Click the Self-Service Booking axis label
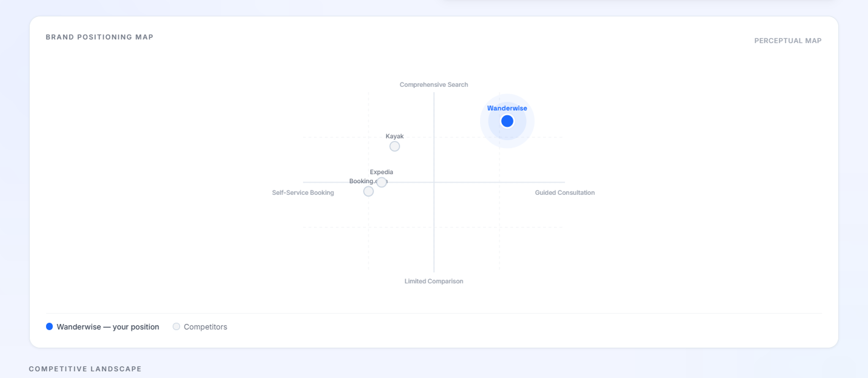This screenshot has height=378, width=868. point(303,193)
